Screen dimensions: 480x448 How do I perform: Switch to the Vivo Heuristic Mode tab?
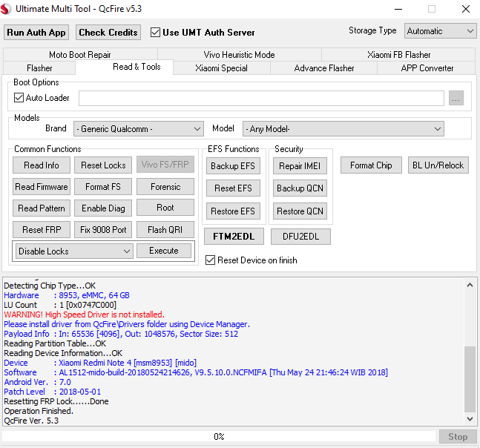239,54
